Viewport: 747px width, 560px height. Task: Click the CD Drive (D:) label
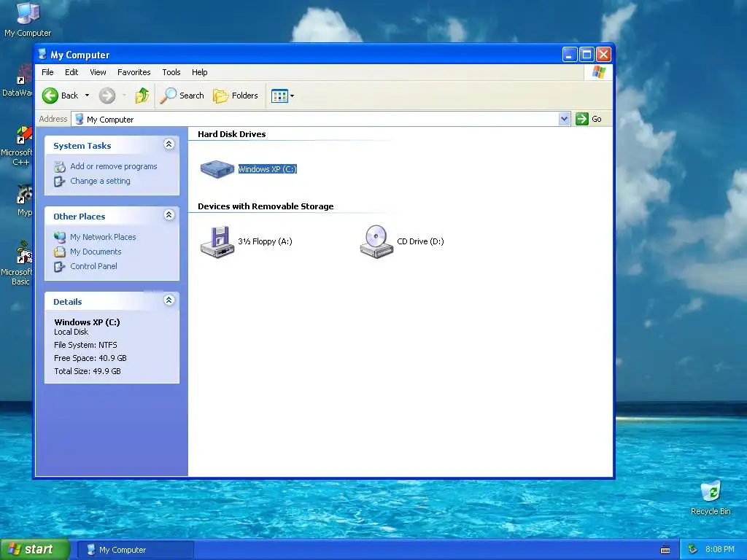pos(420,241)
